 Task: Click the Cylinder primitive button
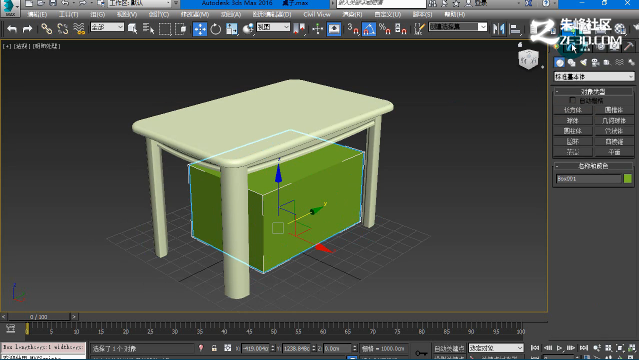coord(573,131)
